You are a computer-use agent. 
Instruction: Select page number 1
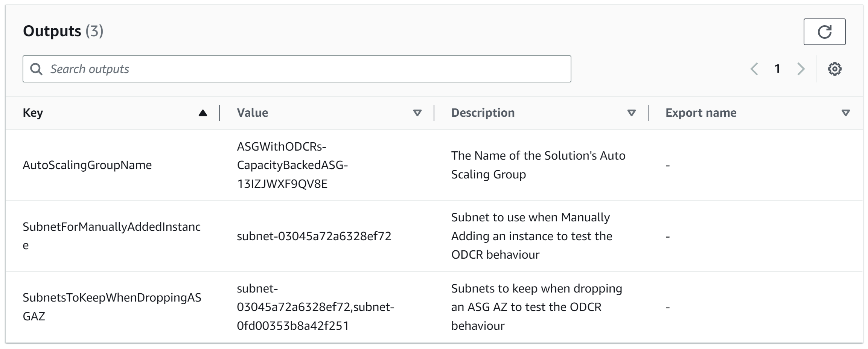point(777,69)
